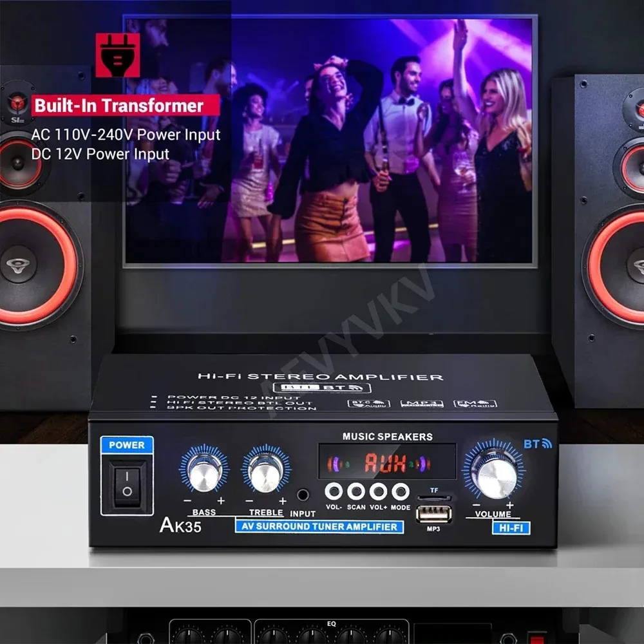Click the TV screen showing dancing people
This screenshot has width=644, height=644.
330,141
